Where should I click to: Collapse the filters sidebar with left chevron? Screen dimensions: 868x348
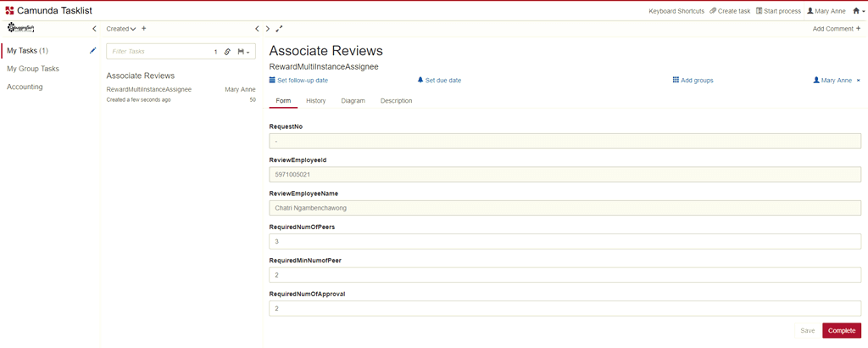94,29
